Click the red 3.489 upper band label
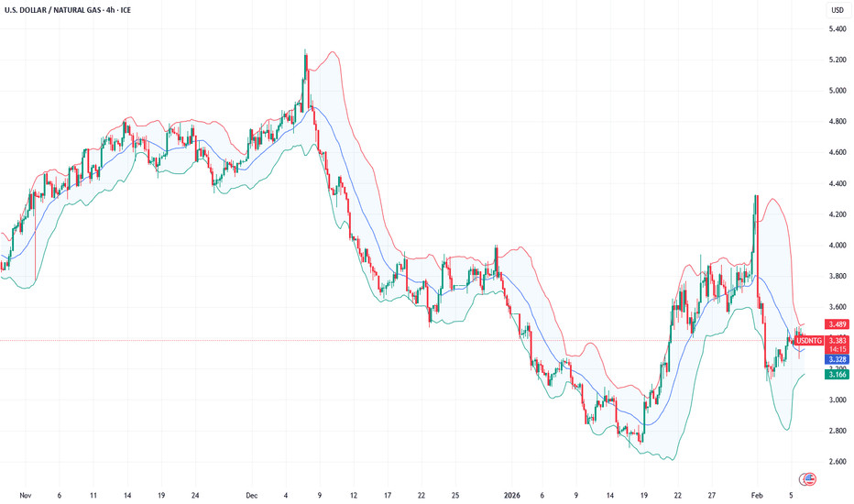The height and width of the screenshot is (504, 854). click(838, 324)
